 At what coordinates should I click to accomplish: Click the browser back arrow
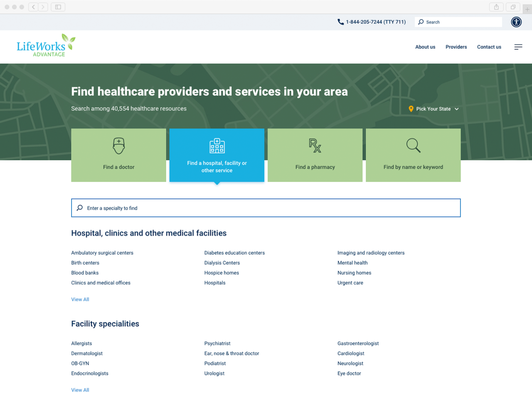point(34,7)
